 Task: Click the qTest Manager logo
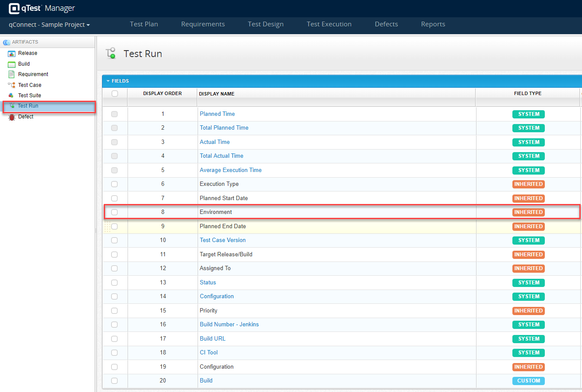point(42,8)
